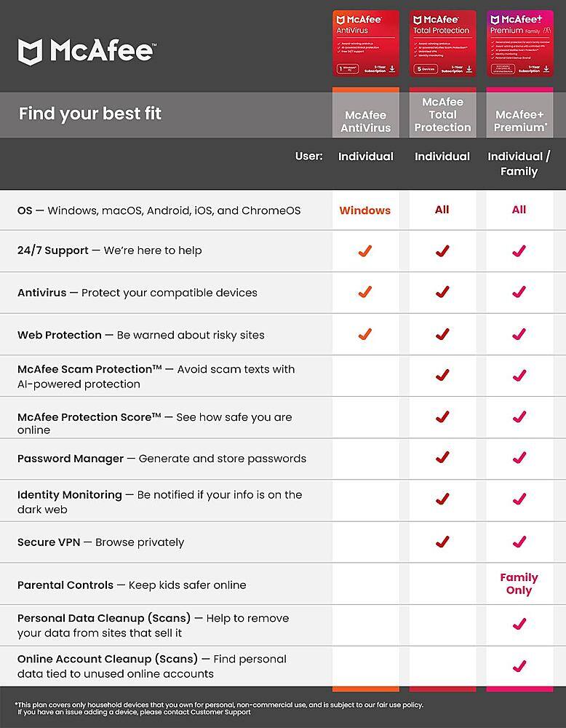Screen dimensions: 566x728
Task: Open the McAfee AntiVirus product box image
Action: pyautogui.click(x=366, y=44)
